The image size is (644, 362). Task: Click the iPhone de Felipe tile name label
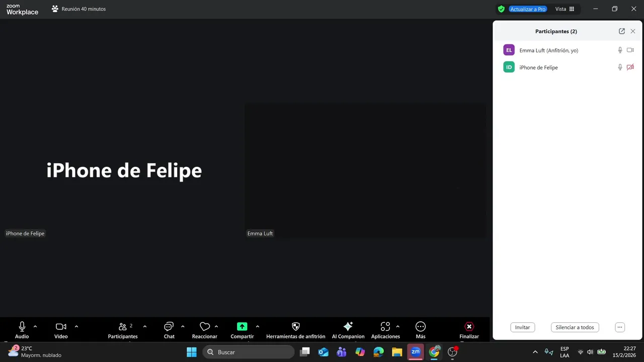[25, 233]
